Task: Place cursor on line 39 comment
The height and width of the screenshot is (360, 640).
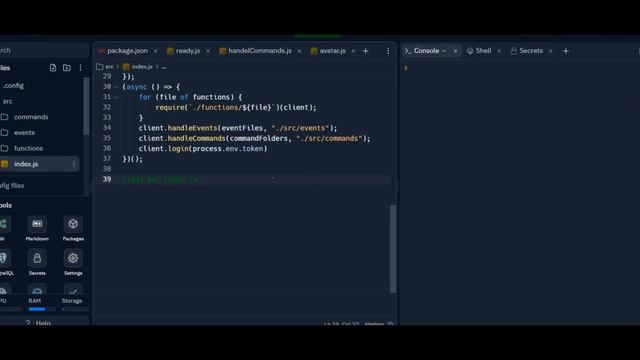Action: tap(160, 180)
